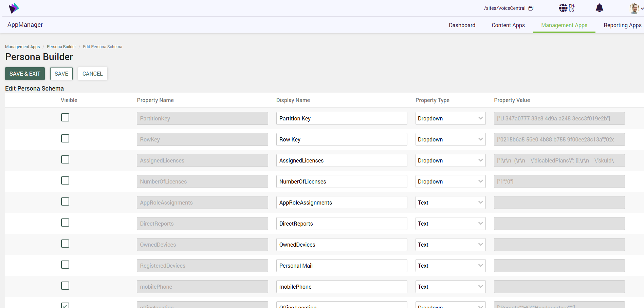This screenshot has height=308, width=644.
Task: Click the CANCEL button
Action: 92,74
